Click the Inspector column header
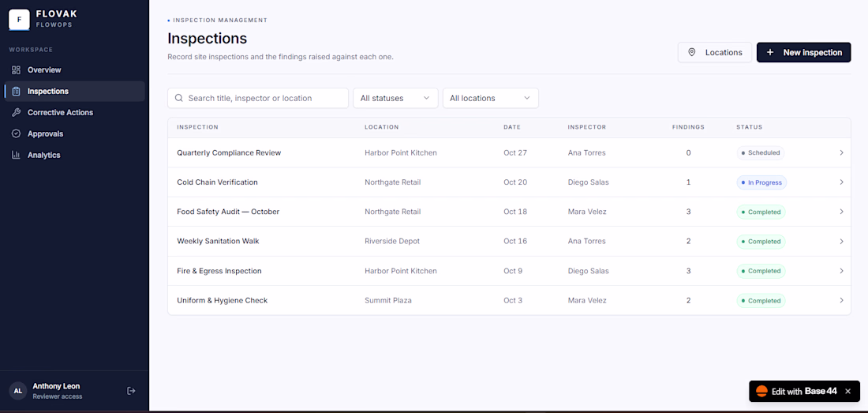The height and width of the screenshot is (413, 868). click(x=587, y=127)
